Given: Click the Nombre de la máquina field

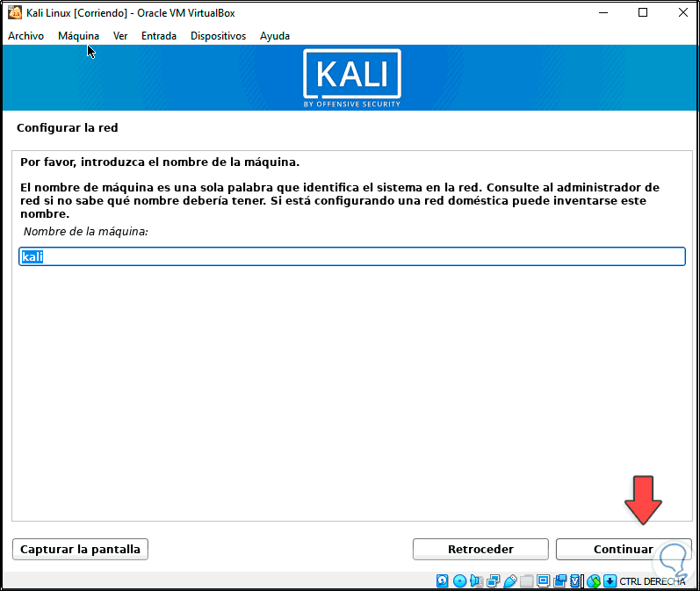Looking at the screenshot, I should point(352,256).
